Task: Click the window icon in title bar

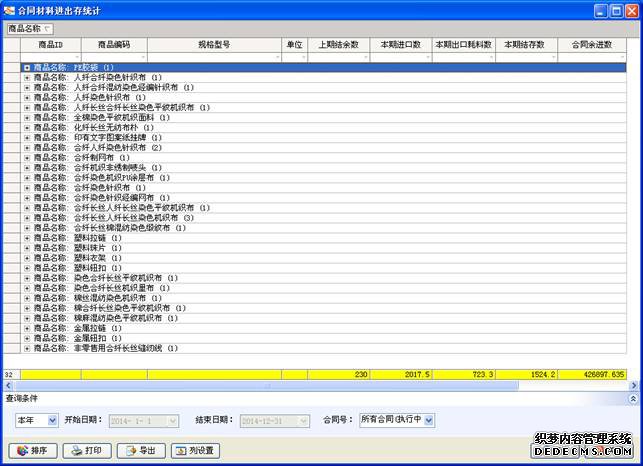Action: point(10,10)
